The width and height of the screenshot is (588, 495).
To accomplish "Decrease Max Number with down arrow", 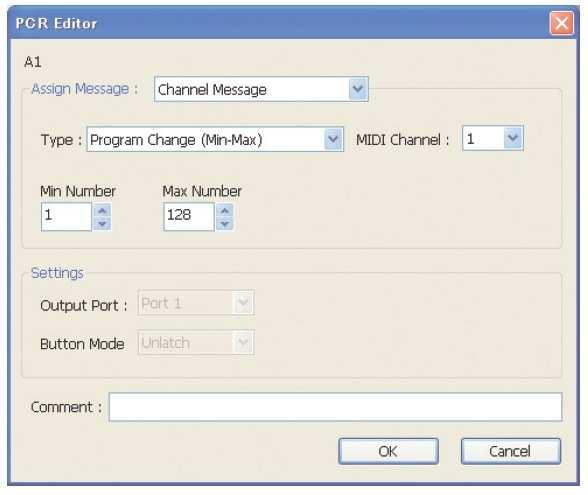I will 225,224.
